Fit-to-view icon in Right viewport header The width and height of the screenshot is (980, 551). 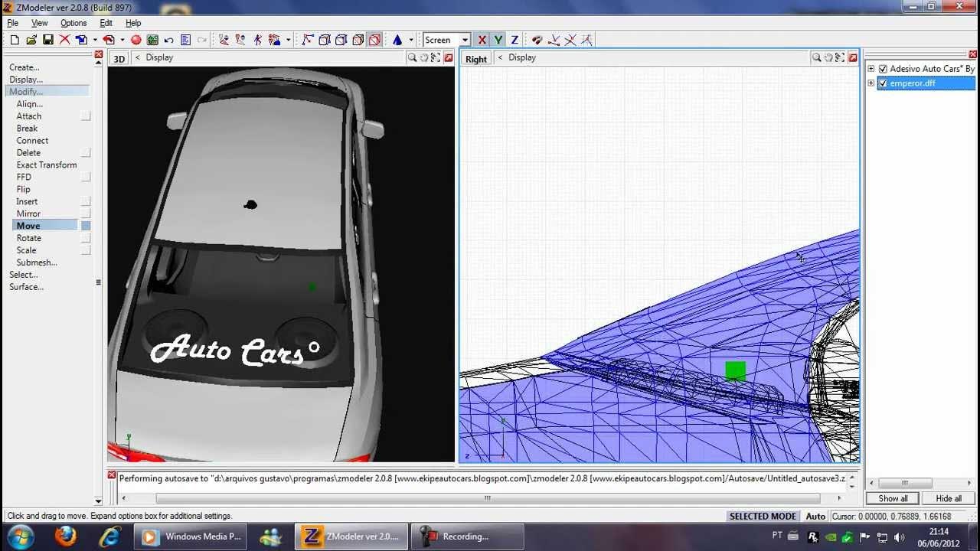point(841,57)
